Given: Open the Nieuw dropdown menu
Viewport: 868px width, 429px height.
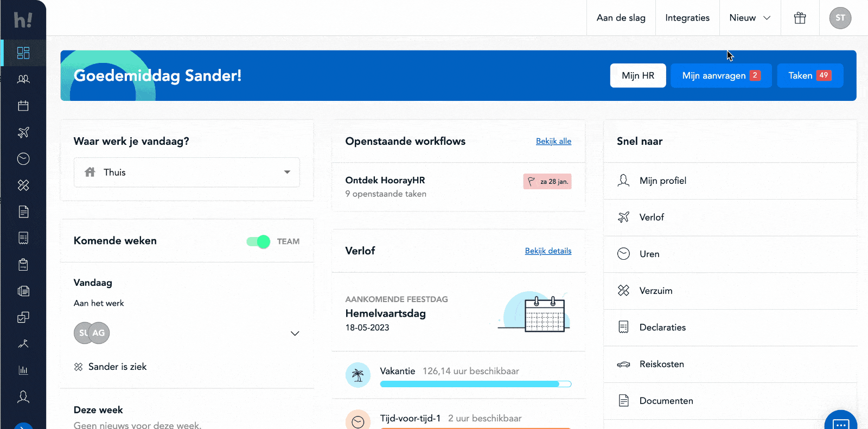Looking at the screenshot, I should 750,18.
